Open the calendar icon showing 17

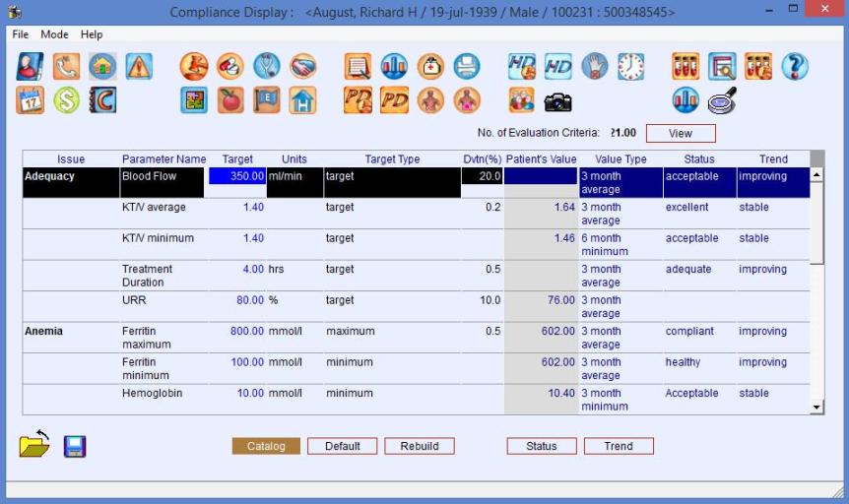31,100
